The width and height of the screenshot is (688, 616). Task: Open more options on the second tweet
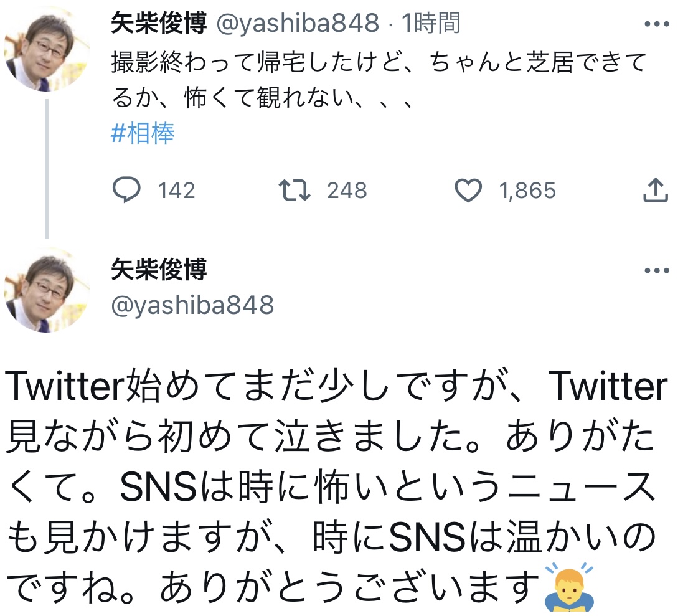coord(656,271)
